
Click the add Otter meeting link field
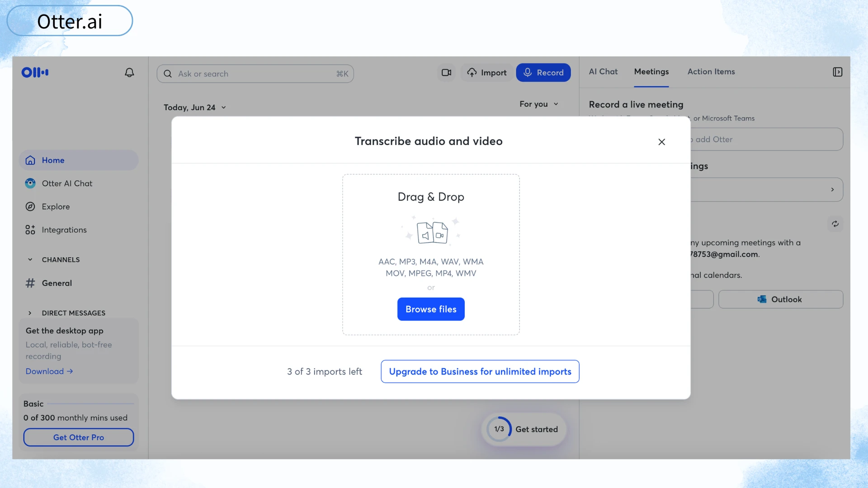point(766,139)
